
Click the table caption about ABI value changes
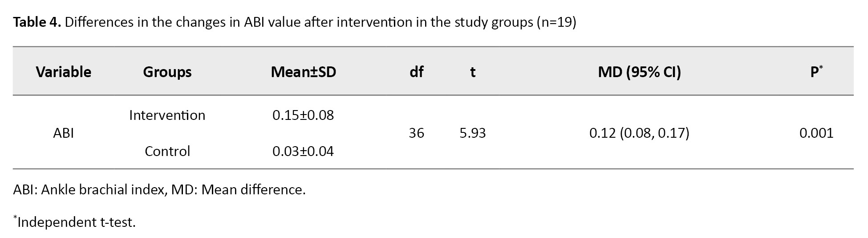pyautogui.click(x=320, y=22)
